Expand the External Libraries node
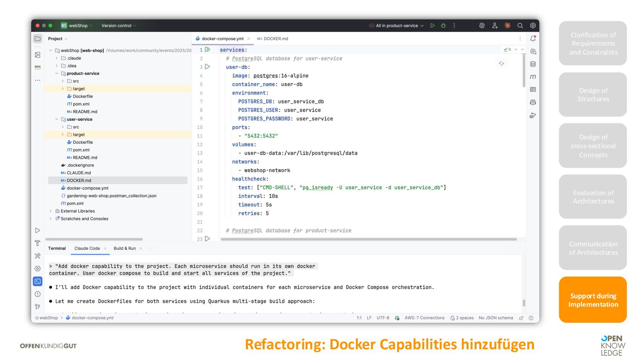Screen dimensions: 644x362 click(51, 211)
